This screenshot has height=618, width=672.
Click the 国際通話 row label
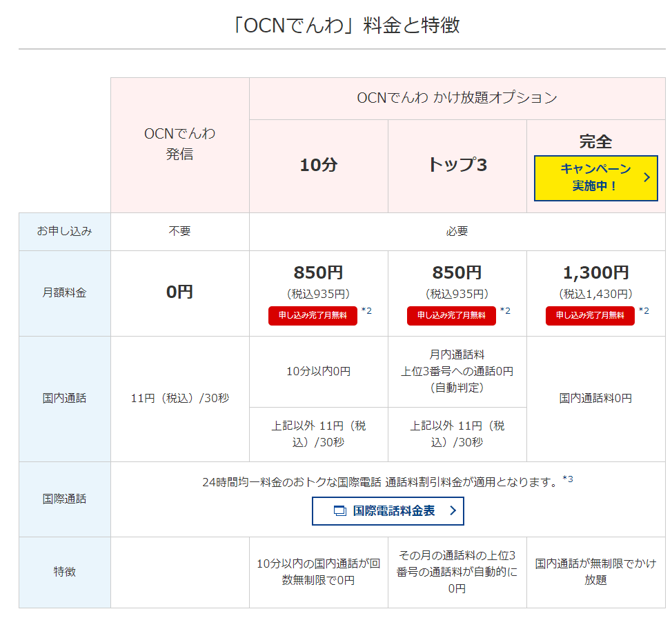click(65, 499)
